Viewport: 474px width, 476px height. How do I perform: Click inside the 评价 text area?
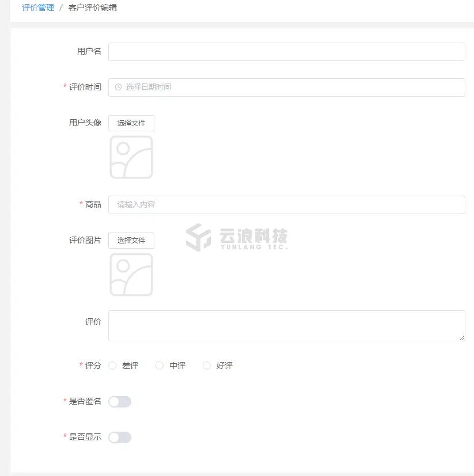(286, 326)
